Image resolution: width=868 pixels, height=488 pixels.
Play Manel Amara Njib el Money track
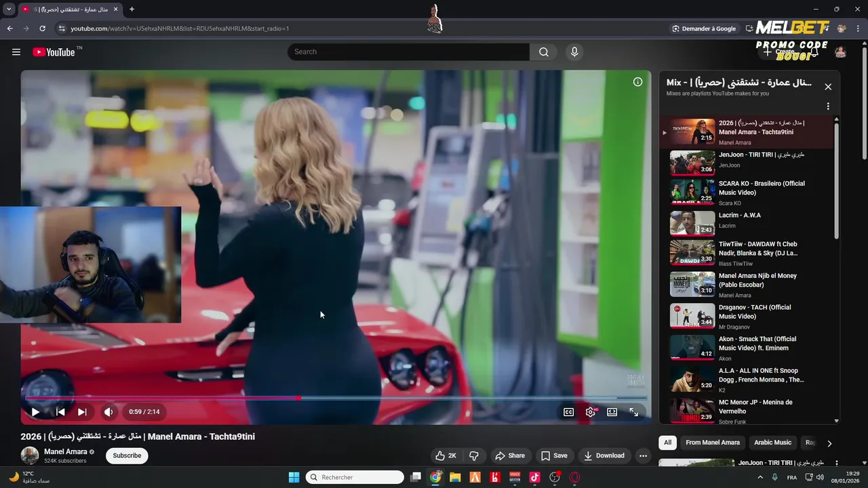coord(746,285)
